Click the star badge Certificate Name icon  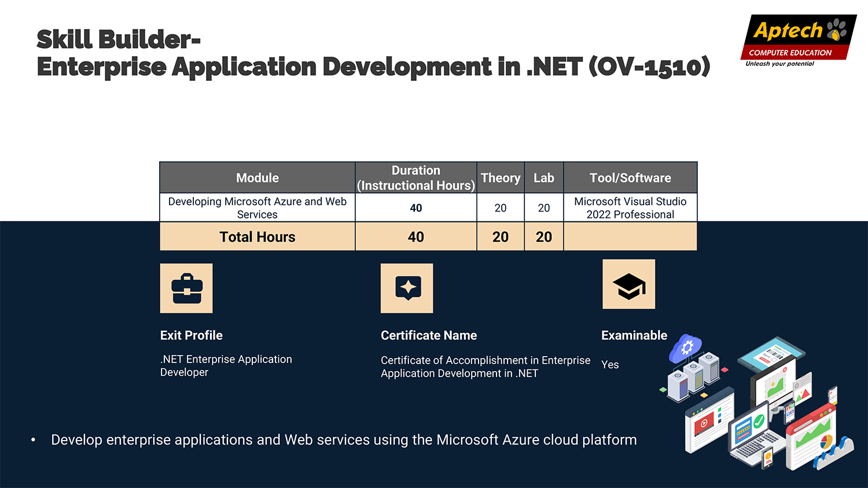pyautogui.click(x=407, y=288)
